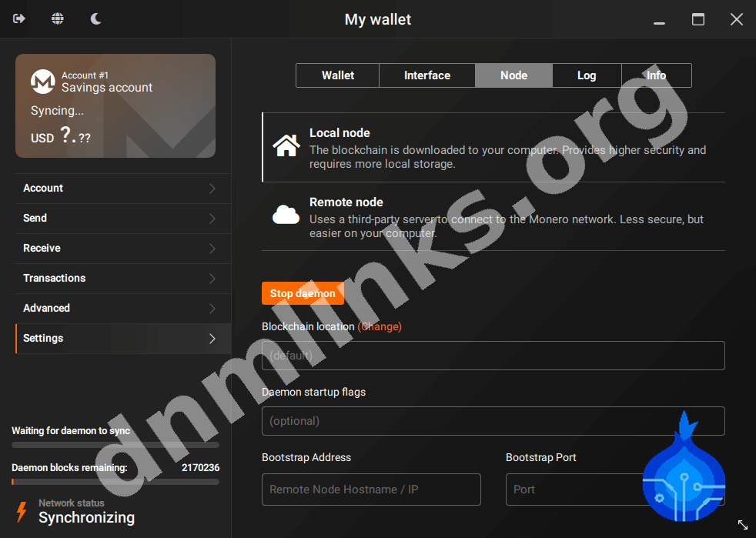Click the cloud icon for Remote node

(x=286, y=216)
